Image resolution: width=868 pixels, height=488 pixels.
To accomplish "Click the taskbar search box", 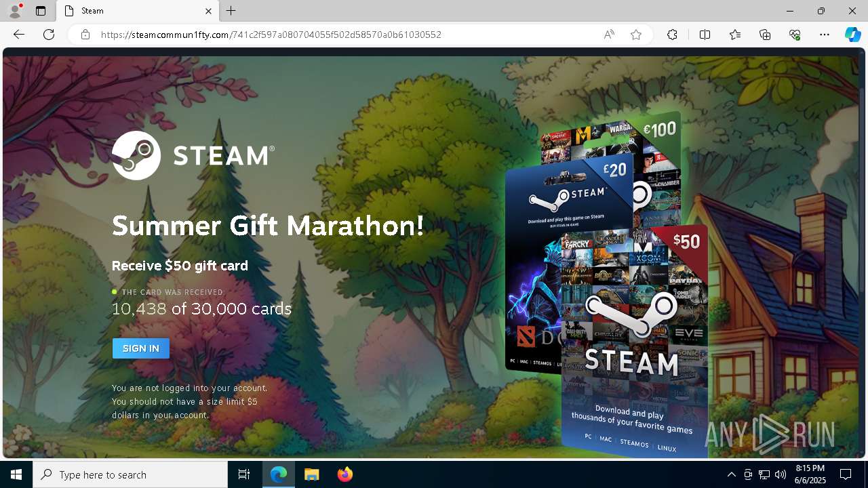I will point(130,474).
